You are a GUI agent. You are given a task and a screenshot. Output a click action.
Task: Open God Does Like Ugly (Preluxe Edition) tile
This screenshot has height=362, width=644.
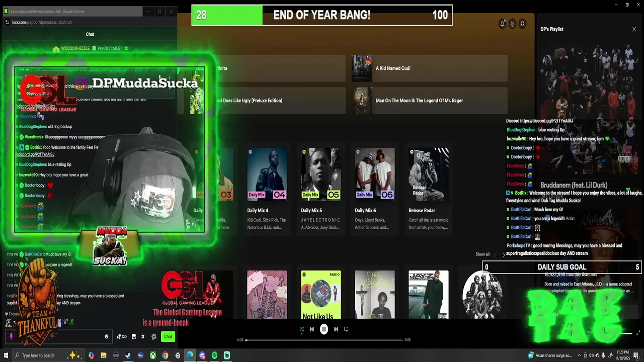(x=268, y=101)
